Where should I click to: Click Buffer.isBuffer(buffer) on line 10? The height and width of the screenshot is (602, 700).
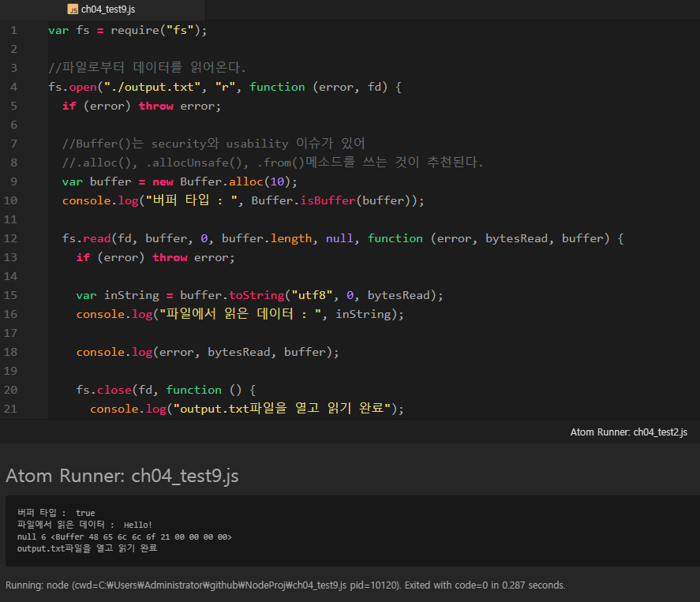click(334, 200)
